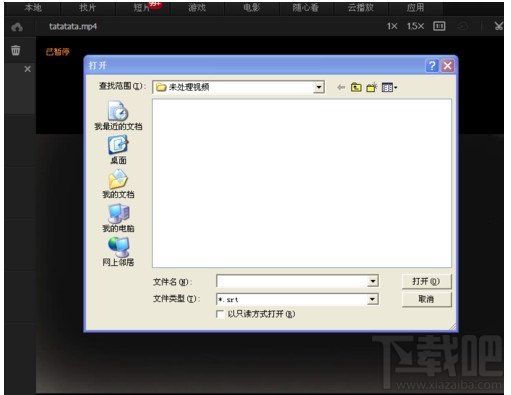Go to the Desktop shortcut
Screen dimensions: 511x395
118,150
